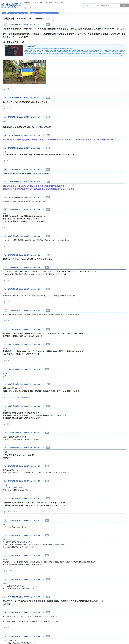129x644 pixels.
Task: Report post 2 using 報告 button
Action: coord(48,98)
